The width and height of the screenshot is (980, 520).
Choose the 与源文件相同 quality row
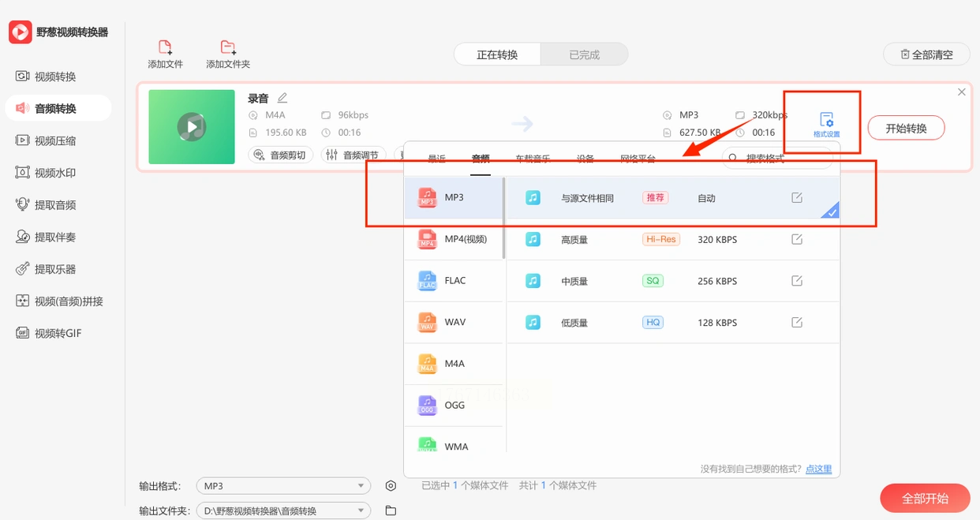click(673, 197)
